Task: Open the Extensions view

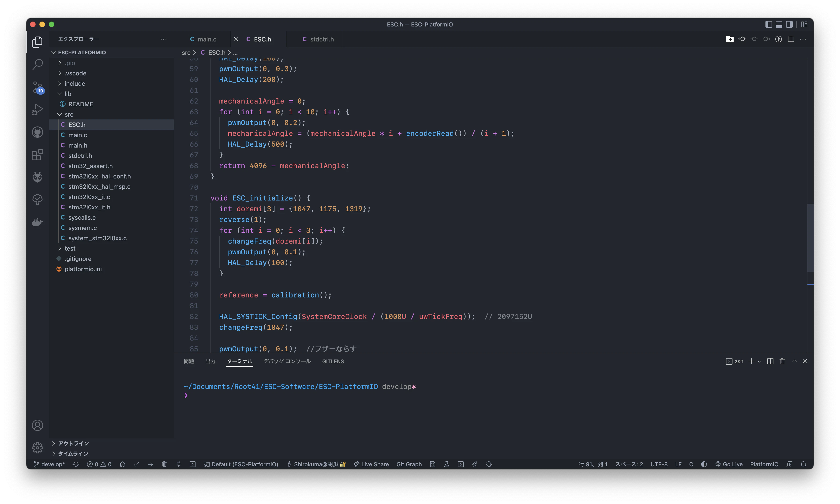Action: coord(37,155)
